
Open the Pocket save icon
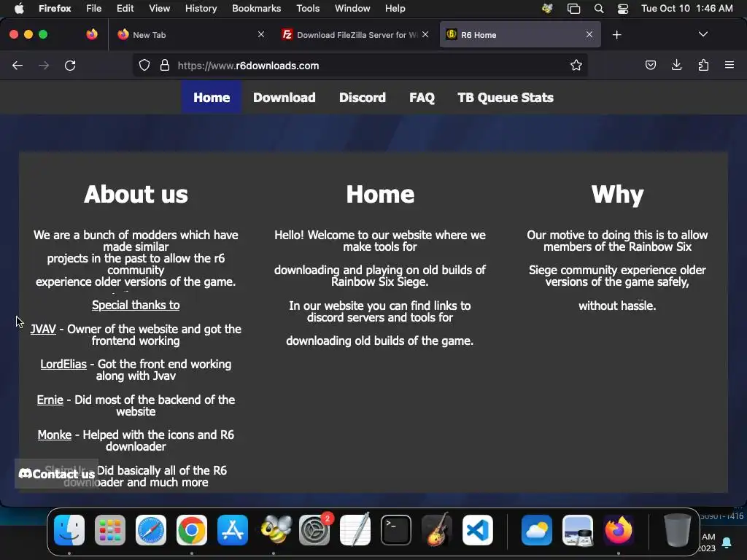[x=650, y=65]
